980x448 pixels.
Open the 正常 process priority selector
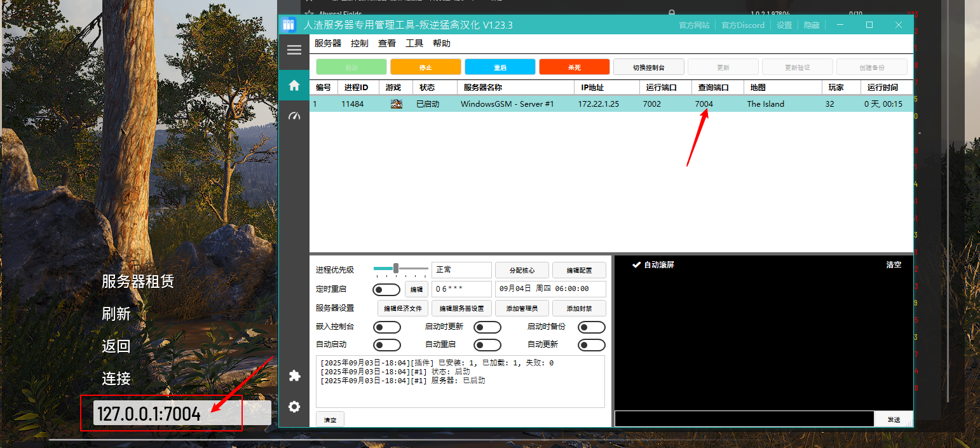click(x=461, y=269)
